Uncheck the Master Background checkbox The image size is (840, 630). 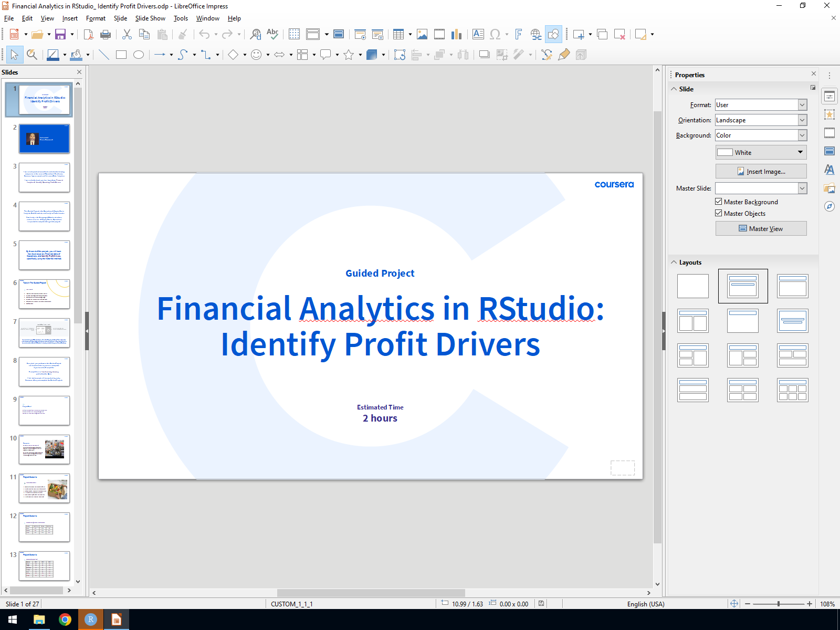pos(719,202)
